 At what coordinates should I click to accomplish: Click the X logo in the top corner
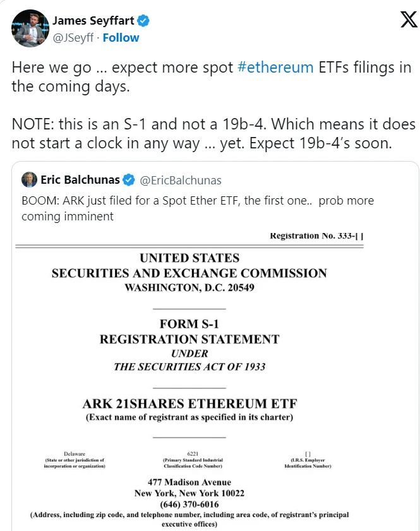click(x=410, y=18)
